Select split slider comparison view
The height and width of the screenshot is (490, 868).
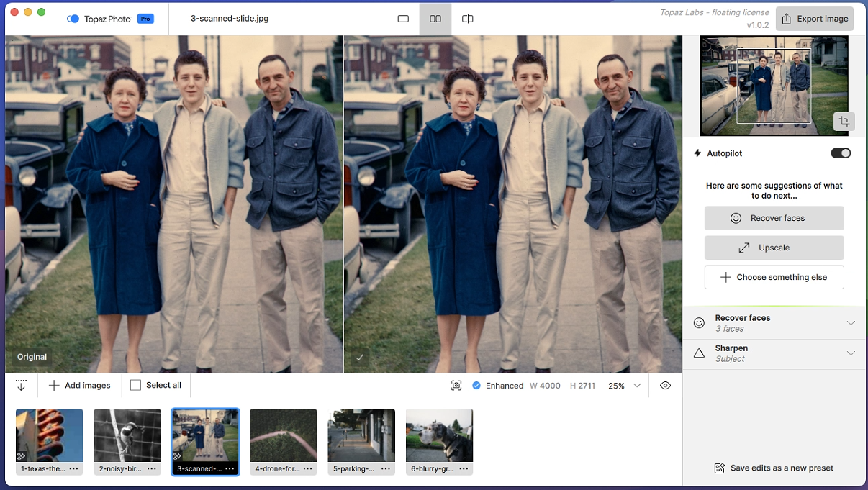click(467, 19)
